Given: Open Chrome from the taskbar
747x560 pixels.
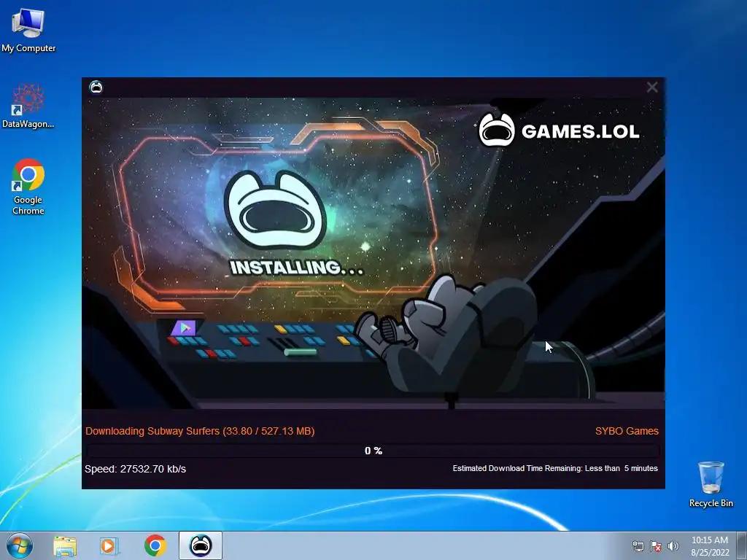Looking at the screenshot, I should click(x=155, y=545).
